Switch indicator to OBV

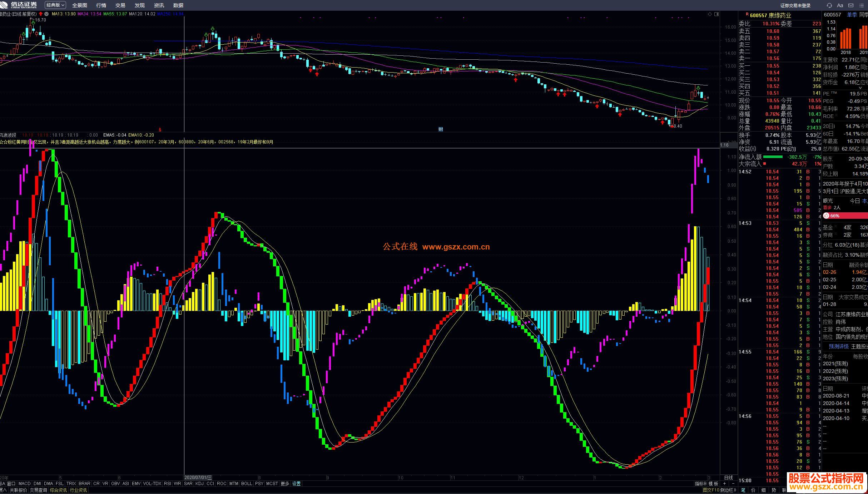(115, 484)
